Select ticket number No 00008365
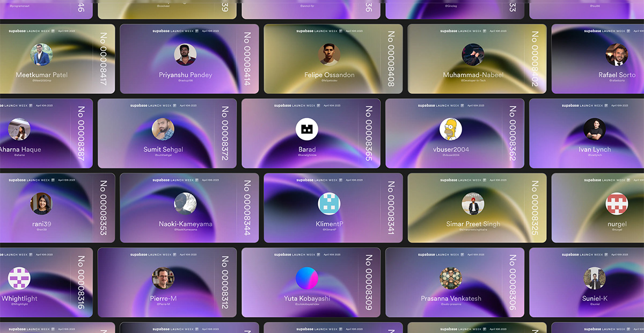This screenshot has height=333, width=644. (369, 134)
